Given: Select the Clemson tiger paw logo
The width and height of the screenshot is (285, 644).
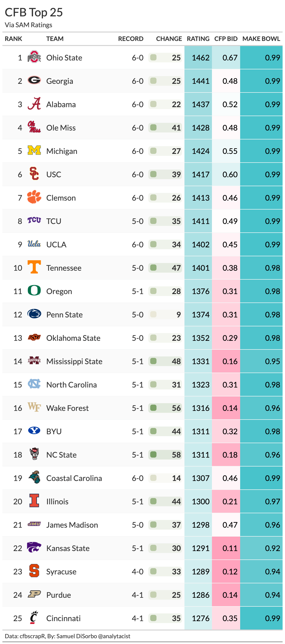Looking at the screenshot, I should (34, 197).
